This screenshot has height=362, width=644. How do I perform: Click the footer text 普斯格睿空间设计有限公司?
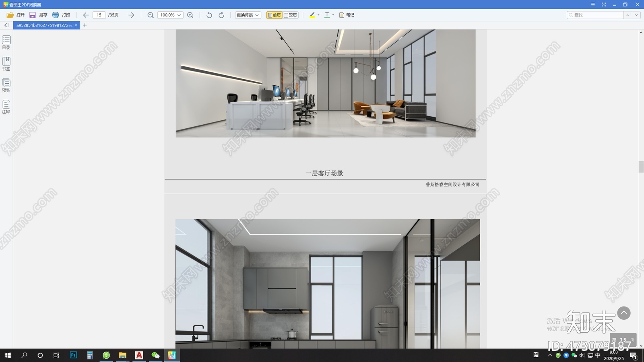click(453, 185)
